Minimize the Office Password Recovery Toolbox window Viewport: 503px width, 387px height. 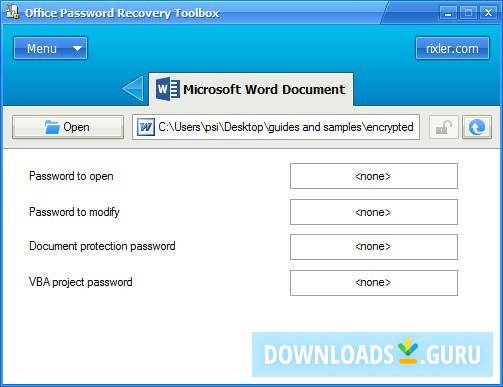click(x=448, y=13)
